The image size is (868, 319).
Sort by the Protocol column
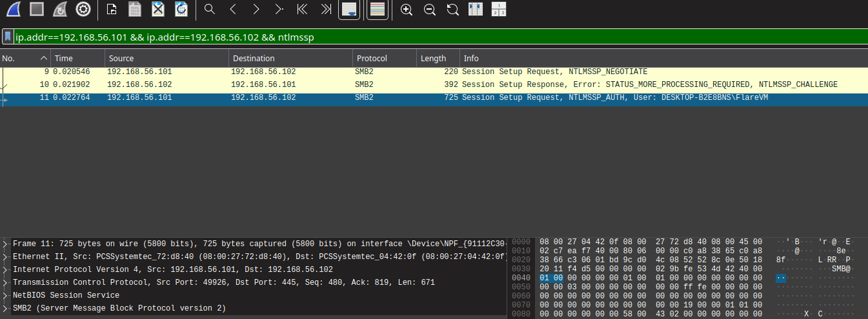[x=385, y=58]
